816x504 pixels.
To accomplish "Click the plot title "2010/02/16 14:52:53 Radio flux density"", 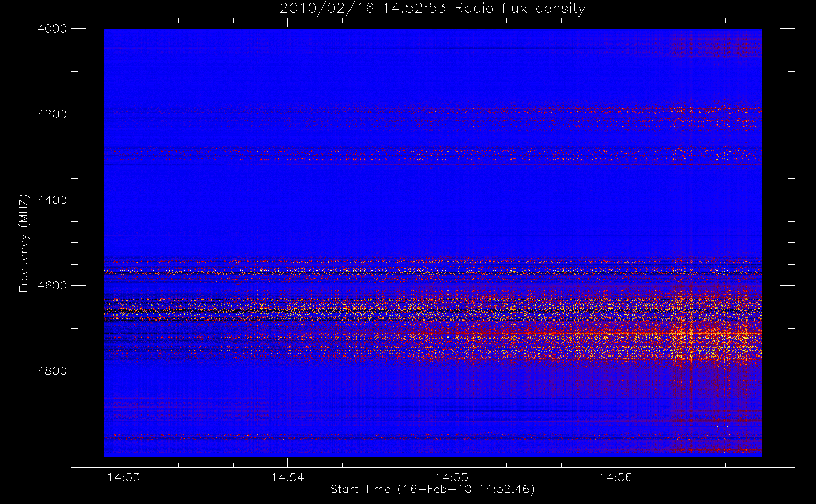I will (x=433, y=9).
